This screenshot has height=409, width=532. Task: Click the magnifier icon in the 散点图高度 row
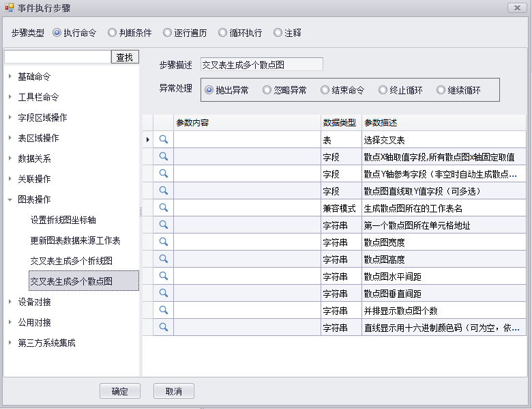click(x=164, y=259)
